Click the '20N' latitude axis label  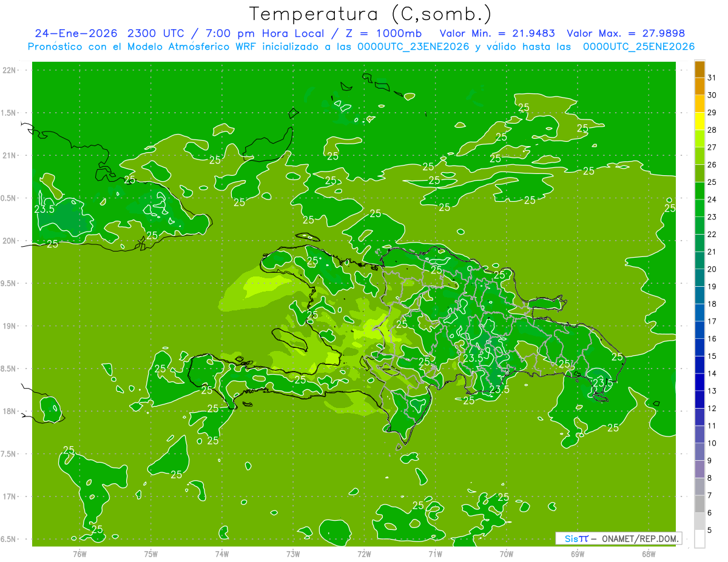click(x=9, y=241)
